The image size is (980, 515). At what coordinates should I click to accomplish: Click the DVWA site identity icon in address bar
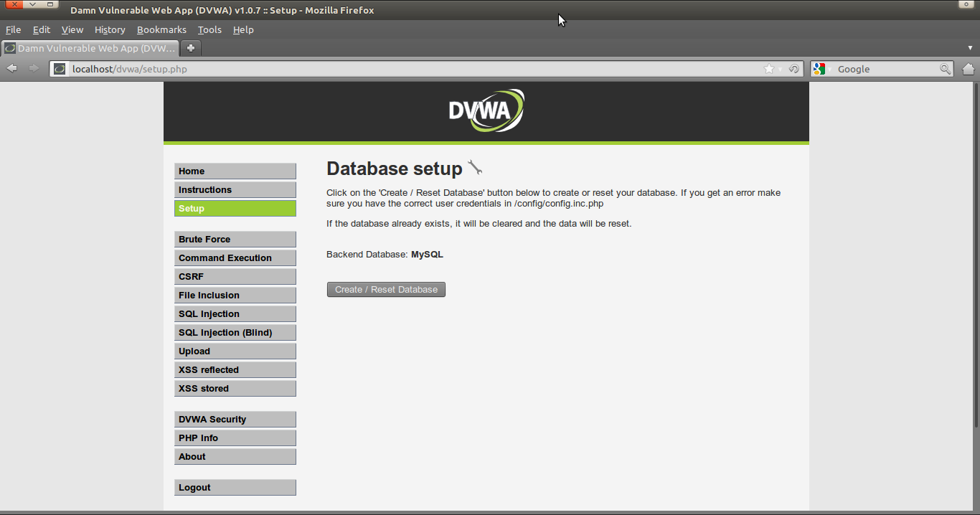coord(59,69)
